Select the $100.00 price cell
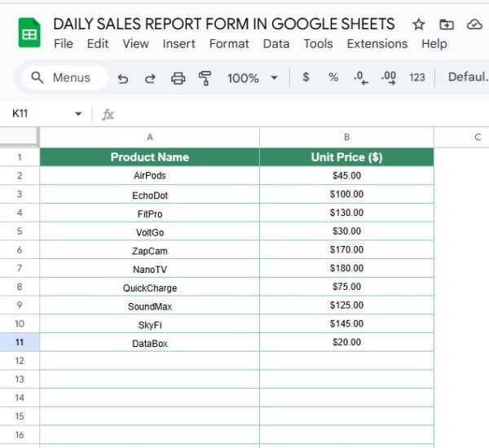The height and width of the screenshot is (448, 489). click(346, 194)
